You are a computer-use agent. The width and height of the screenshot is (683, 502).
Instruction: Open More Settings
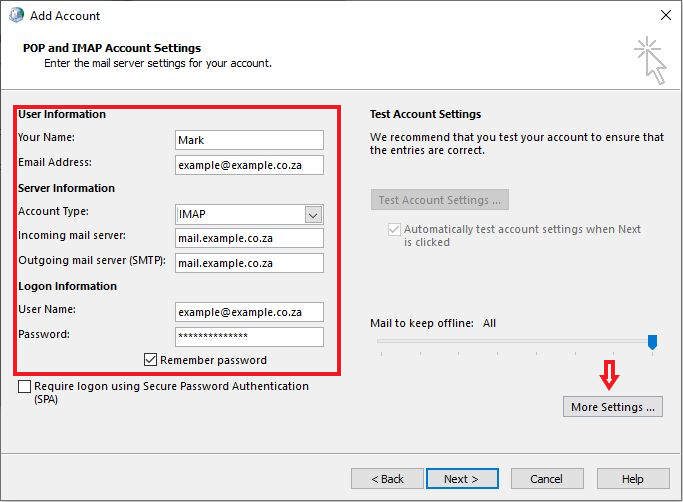pos(612,407)
